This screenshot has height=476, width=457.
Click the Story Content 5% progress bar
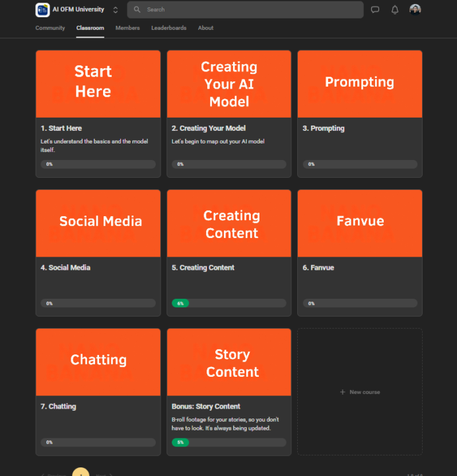229,442
